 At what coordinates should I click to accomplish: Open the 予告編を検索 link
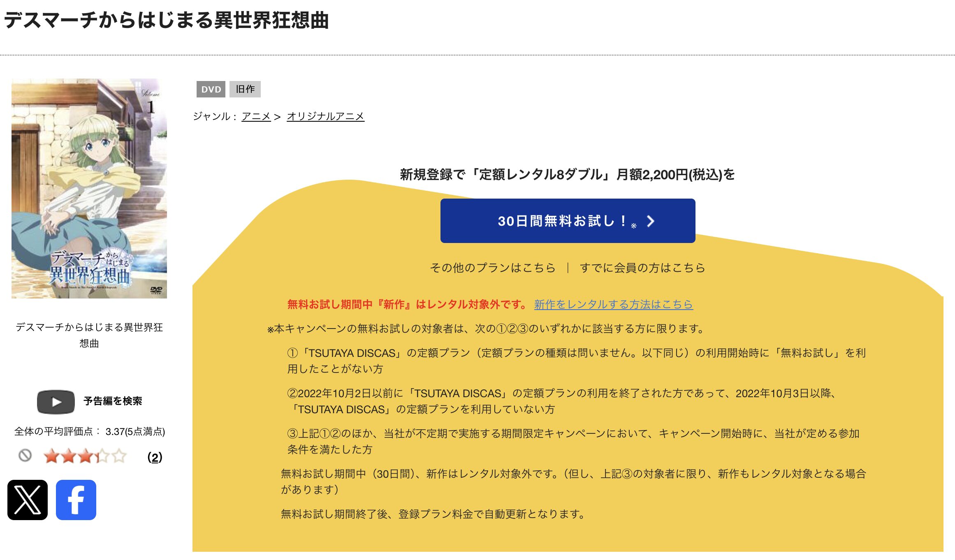113,401
